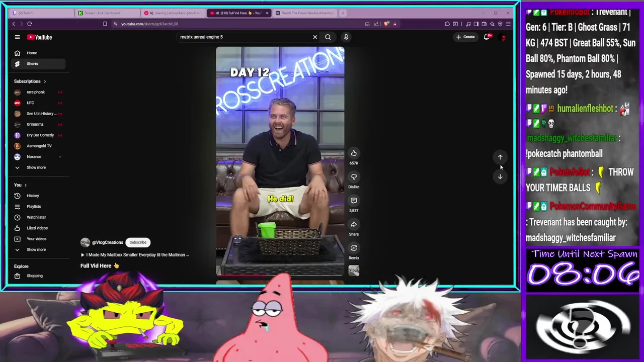
Task: Go back in the browser
Action: tap(14, 24)
